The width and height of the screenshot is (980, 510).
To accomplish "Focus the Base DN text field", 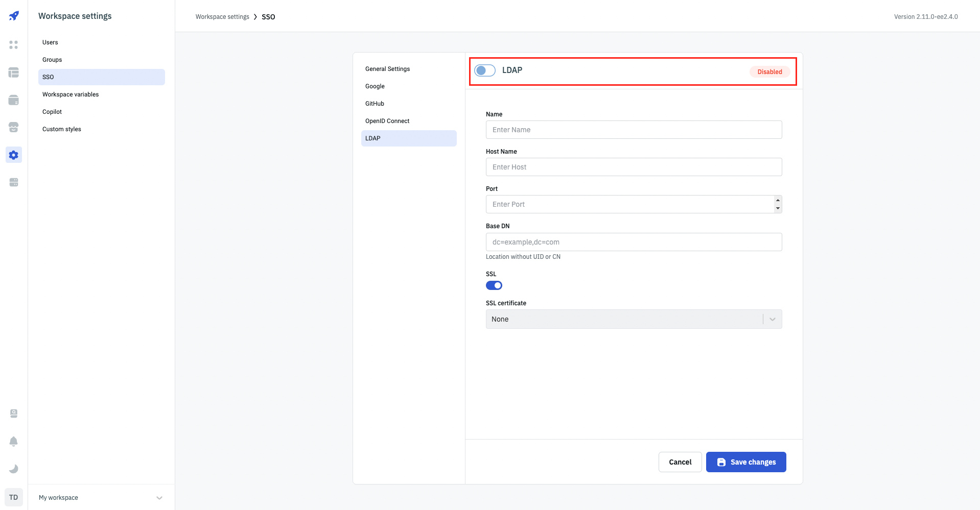I will coord(633,242).
